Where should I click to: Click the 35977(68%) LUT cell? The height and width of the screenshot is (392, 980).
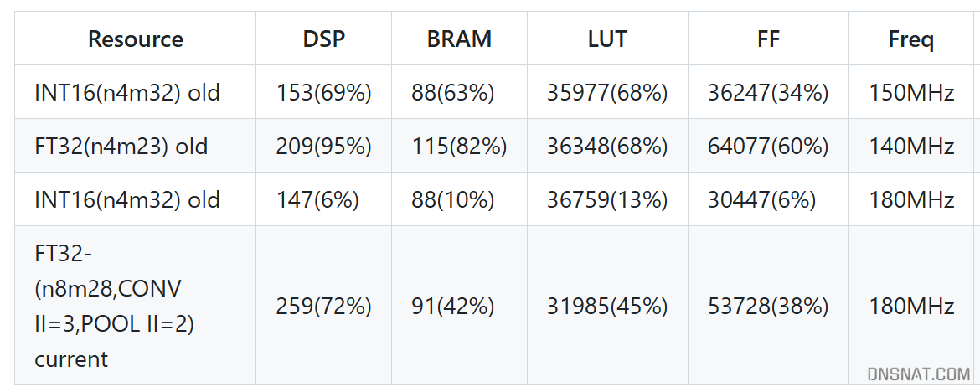pyautogui.click(x=607, y=93)
